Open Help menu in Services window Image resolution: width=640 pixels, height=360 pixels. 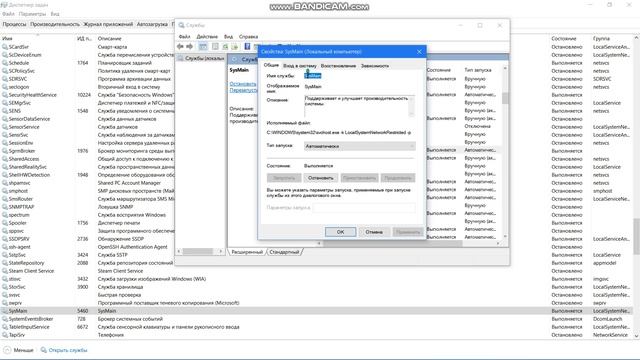tap(248, 37)
